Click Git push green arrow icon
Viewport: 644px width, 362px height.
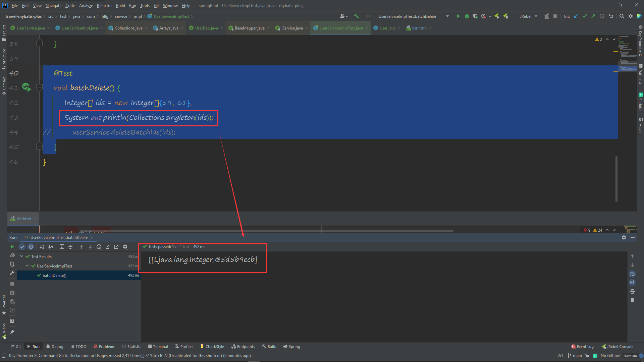point(593,16)
